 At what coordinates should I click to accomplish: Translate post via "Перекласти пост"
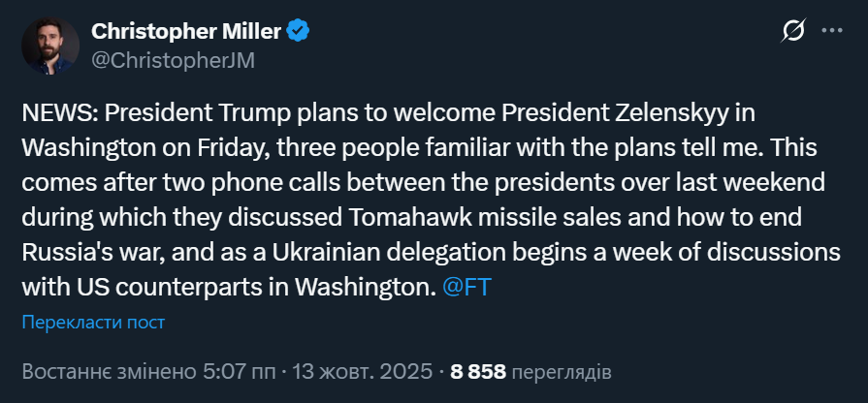93,323
